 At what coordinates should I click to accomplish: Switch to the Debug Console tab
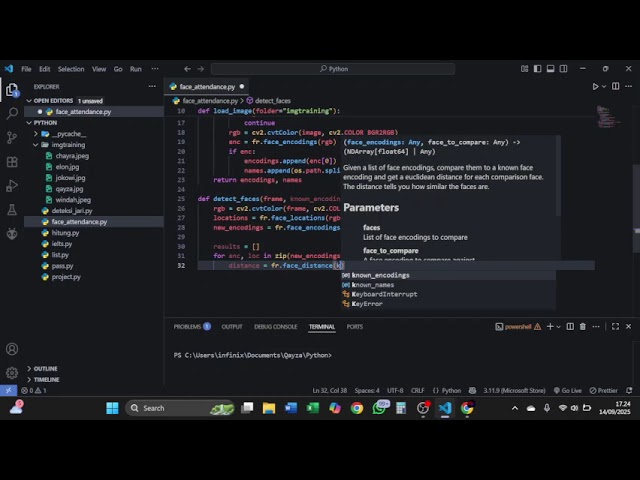point(276,327)
